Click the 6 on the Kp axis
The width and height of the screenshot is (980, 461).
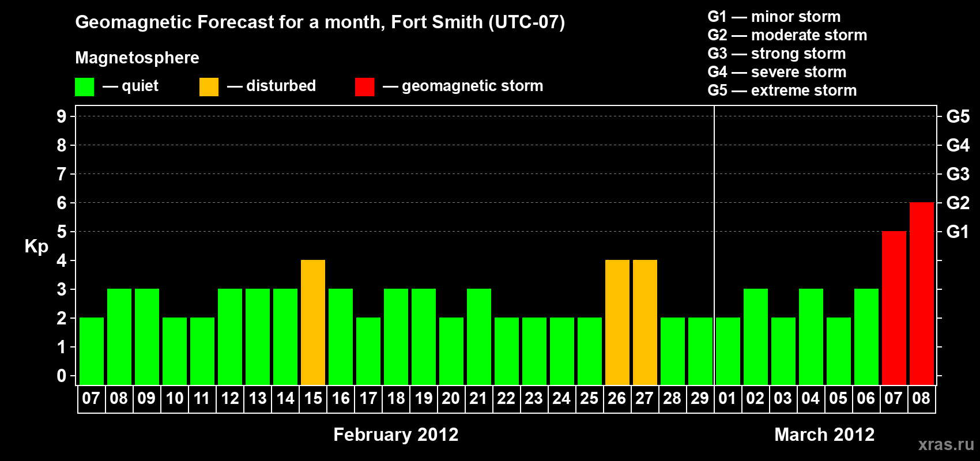coord(62,203)
